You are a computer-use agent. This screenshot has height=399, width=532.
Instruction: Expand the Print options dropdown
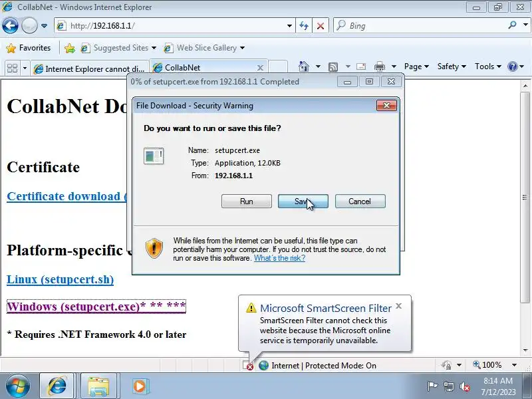coord(394,66)
